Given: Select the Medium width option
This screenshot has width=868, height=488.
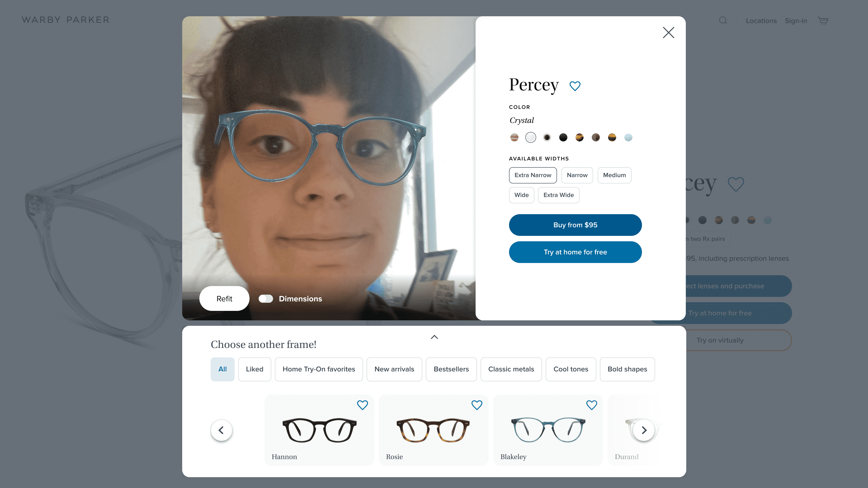Looking at the screenshot, I should pos(614,175).
